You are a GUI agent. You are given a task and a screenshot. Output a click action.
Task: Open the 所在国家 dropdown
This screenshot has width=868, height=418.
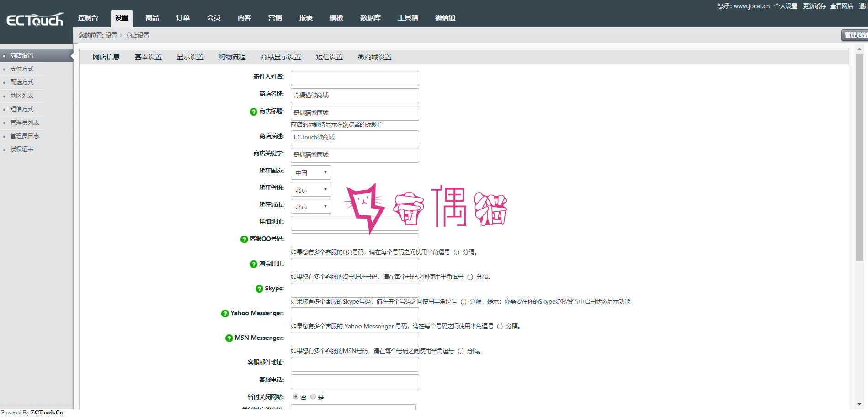pyautogui.click(x=311, y=172)
